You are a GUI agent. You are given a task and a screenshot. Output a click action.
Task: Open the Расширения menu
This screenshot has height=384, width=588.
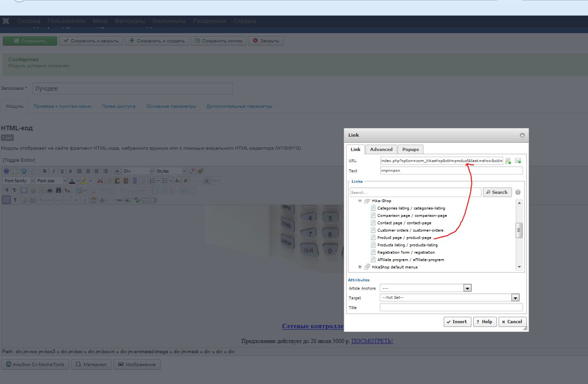(210, 21)
